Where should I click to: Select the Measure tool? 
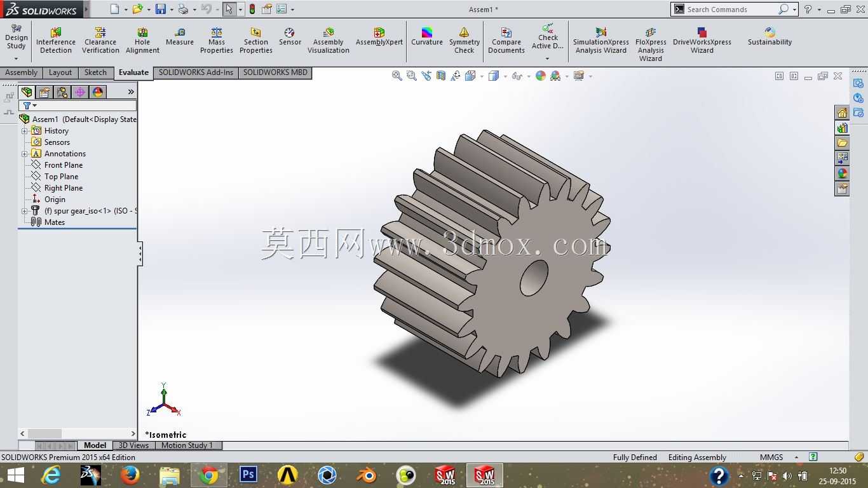pyautogui.click(x=180, y=36)
